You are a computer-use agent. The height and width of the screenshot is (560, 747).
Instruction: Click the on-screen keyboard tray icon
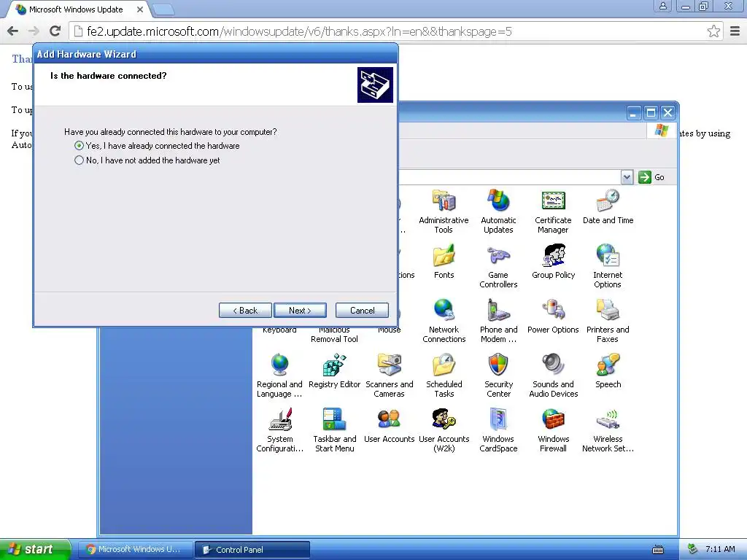tap(658, 550)
